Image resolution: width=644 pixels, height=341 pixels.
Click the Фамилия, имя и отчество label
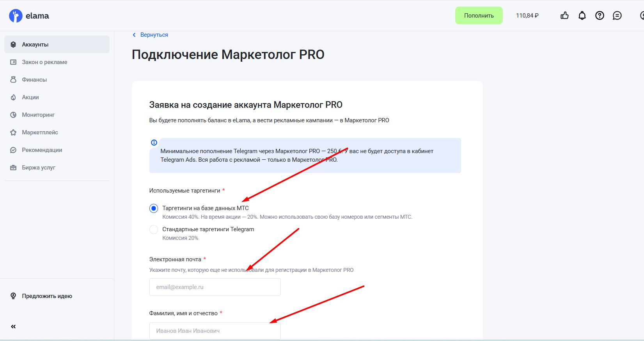click(x=183, y=313)
